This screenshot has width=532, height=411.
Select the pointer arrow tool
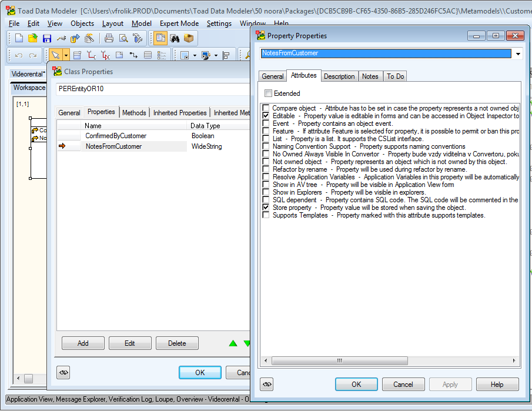tap(56, 55)
